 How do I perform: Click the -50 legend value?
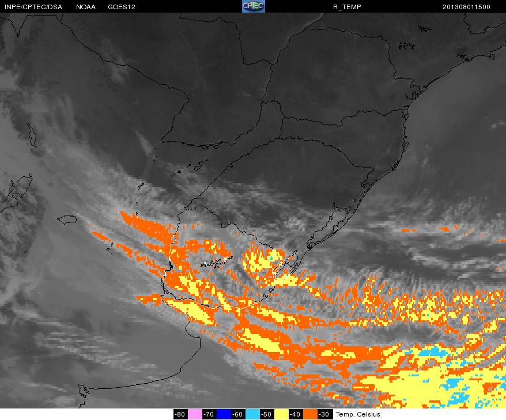tap(267, 414)
